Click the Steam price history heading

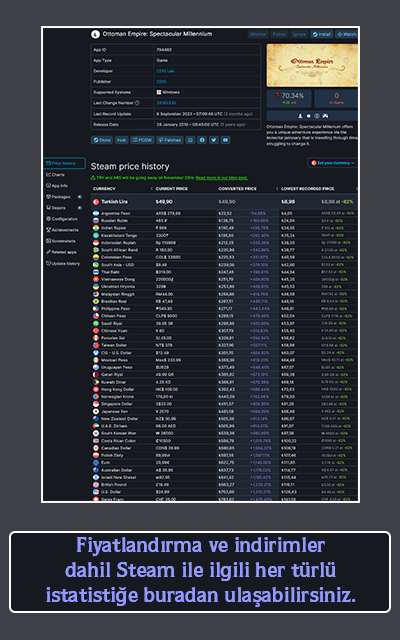pyautogui.click(x=130, y=166)
